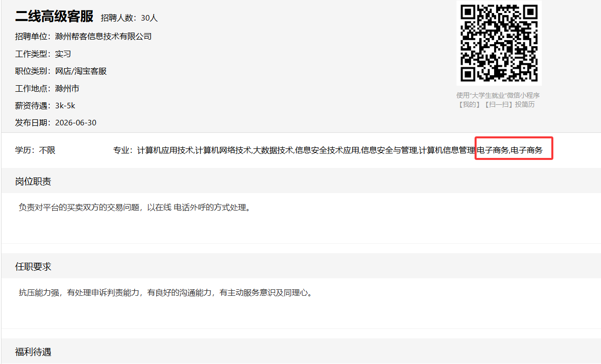The image size is (601, 364).
Task: Click the caption 使用"大学生就业"微信小程序
Action: point(498,95)
